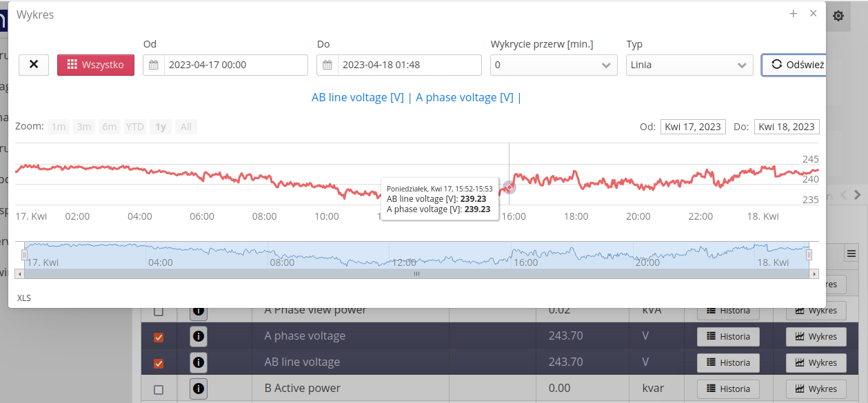
Task: Click the calendar icon beside the Od date
Action: (x=154, y=65)
